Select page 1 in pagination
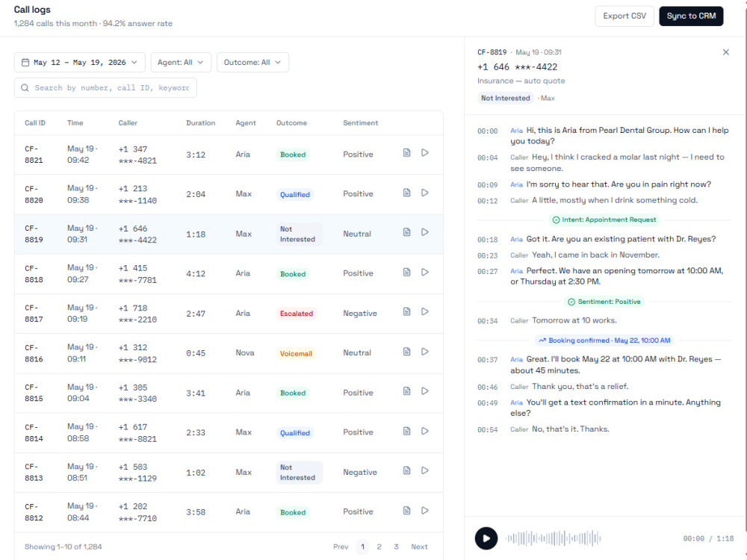Viewport: 747px width, 560px height. (x=362, y=547)
